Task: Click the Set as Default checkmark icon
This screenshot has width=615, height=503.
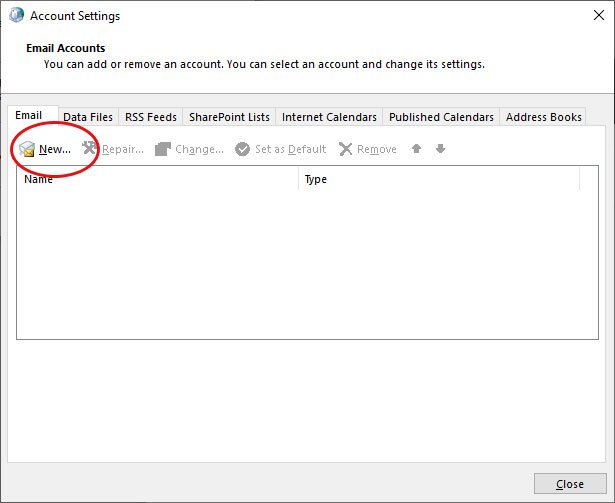Action: [243, 149]
